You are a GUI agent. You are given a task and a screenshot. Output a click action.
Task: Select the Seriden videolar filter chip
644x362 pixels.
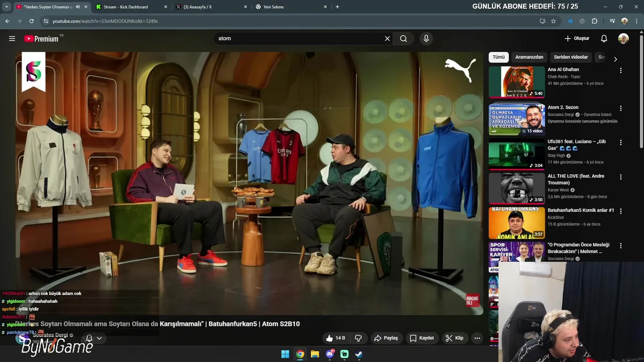coord(571,57)
